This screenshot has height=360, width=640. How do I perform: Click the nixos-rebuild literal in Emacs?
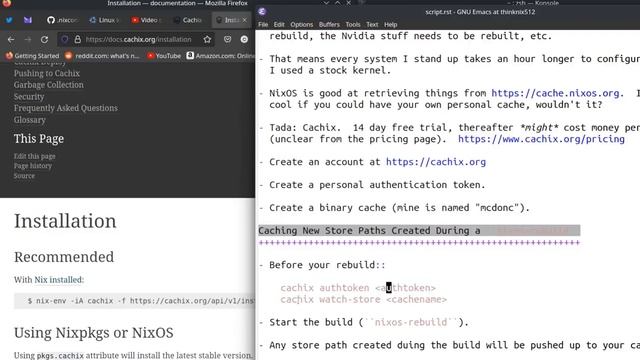coord(411,322)
